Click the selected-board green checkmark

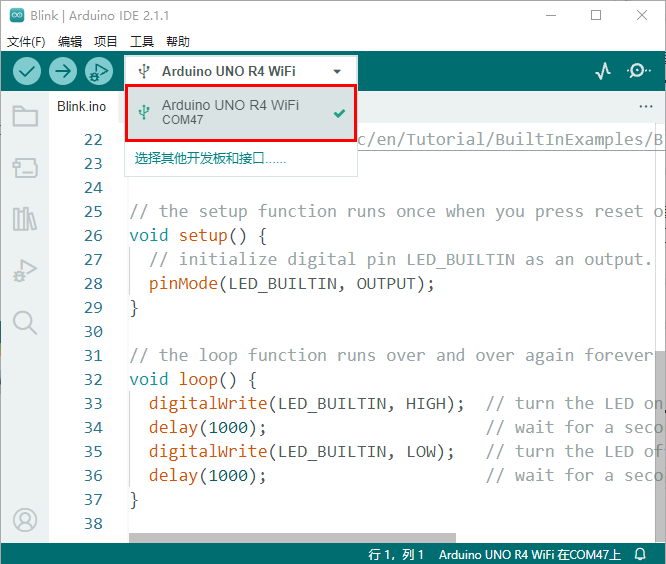point(339,113)
